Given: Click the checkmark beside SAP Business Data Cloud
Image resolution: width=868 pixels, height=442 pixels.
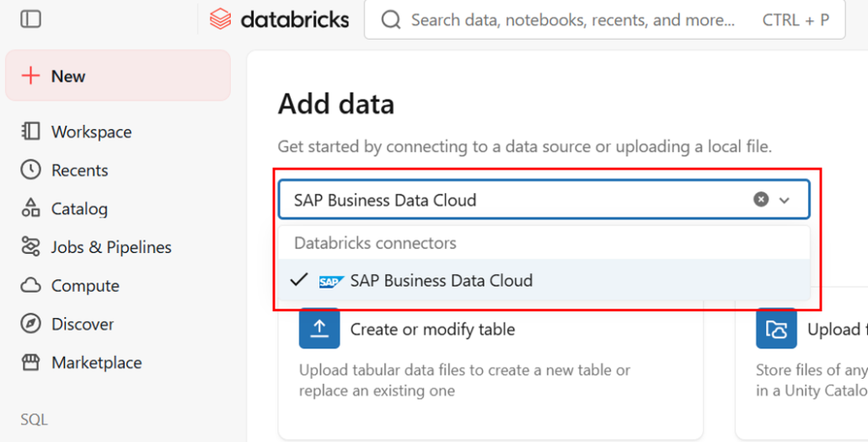Looking at the screenshot, I should click(x=299, y=280).
